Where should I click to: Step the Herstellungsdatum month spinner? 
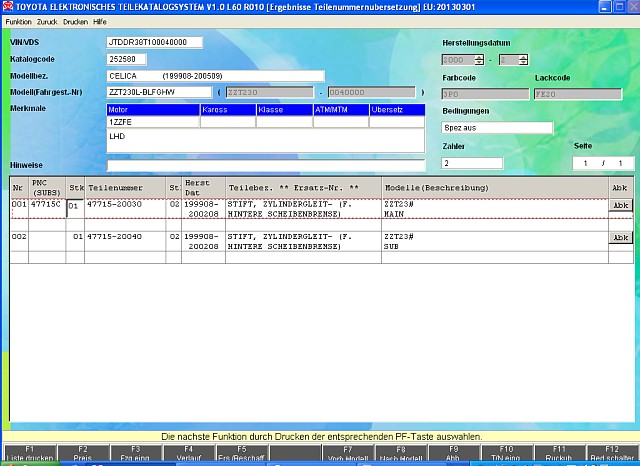523,60
